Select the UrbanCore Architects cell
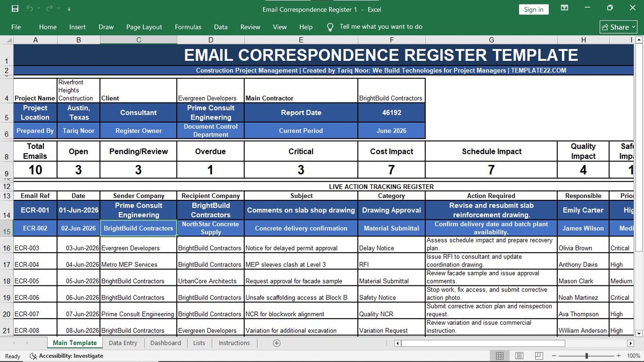This screenshot has height=362, width=644. tap(210, 278)
